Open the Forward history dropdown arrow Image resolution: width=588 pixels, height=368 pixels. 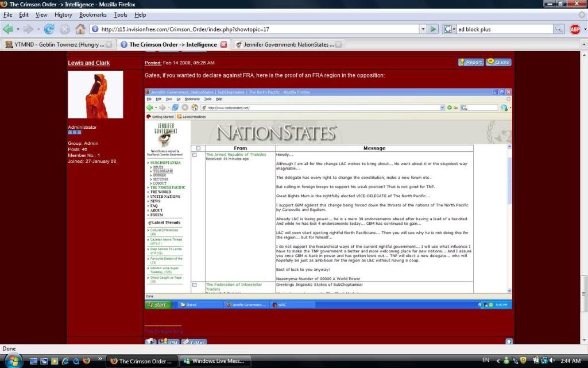click(x=38, y=29)
